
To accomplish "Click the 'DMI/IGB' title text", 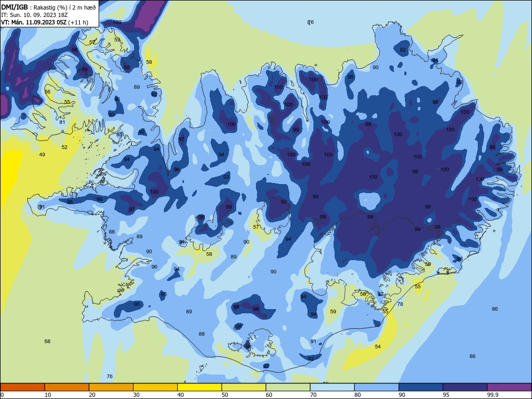I will (x=14, y=7).
